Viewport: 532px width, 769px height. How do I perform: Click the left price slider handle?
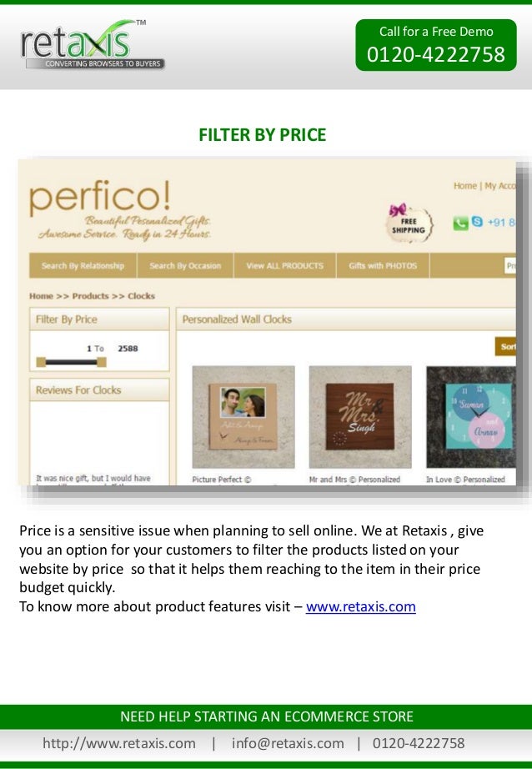coord(41,363)
